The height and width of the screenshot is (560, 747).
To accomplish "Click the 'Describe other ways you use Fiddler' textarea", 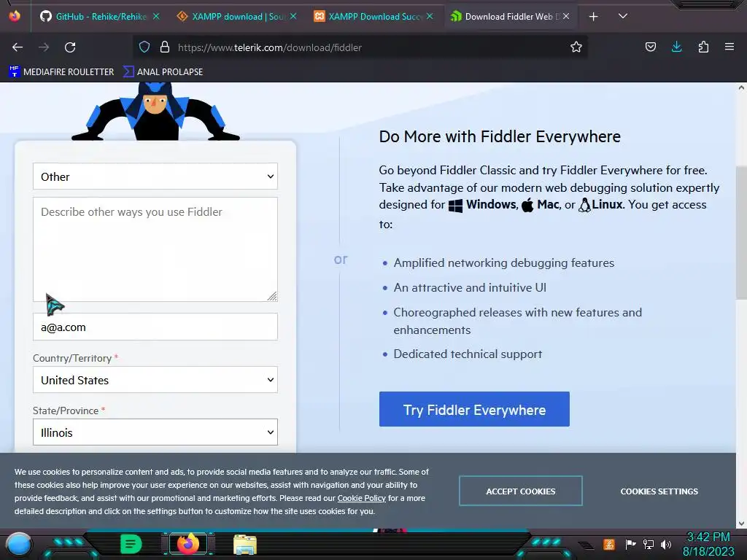I will pos(155,249).
